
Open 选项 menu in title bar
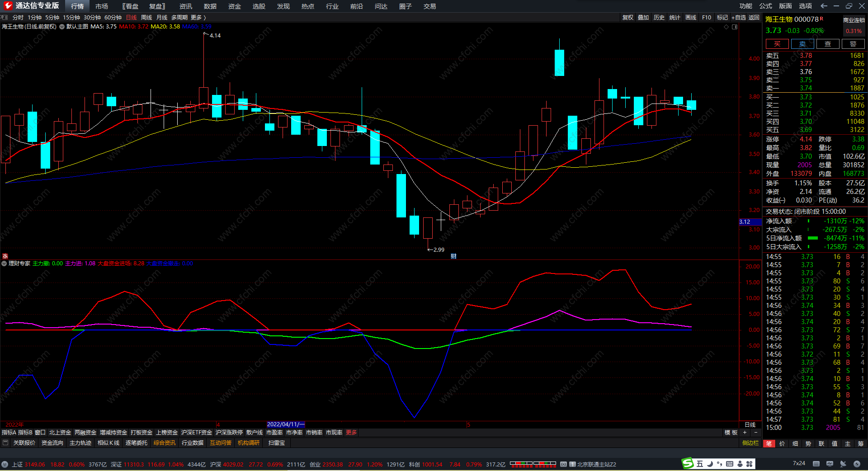tap(806, 6)
